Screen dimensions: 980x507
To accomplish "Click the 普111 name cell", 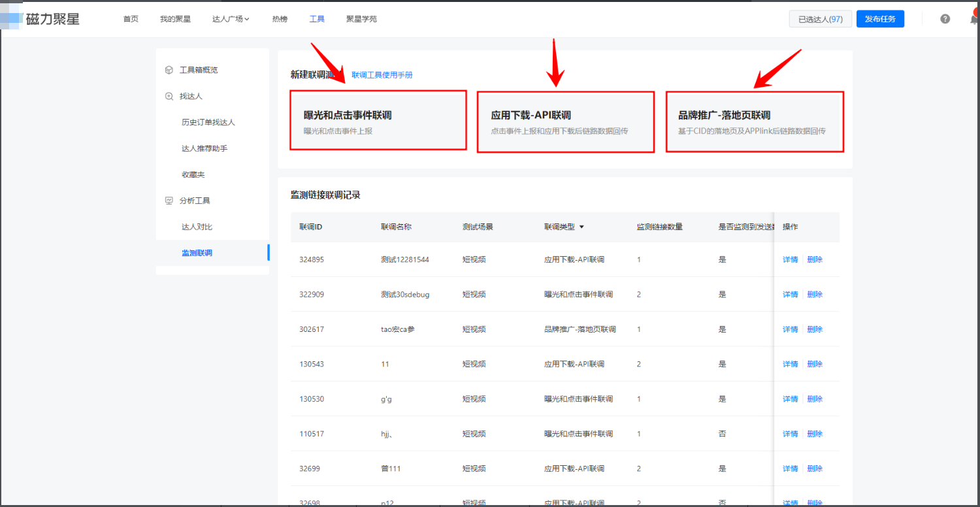I will [x=391, y=468].
